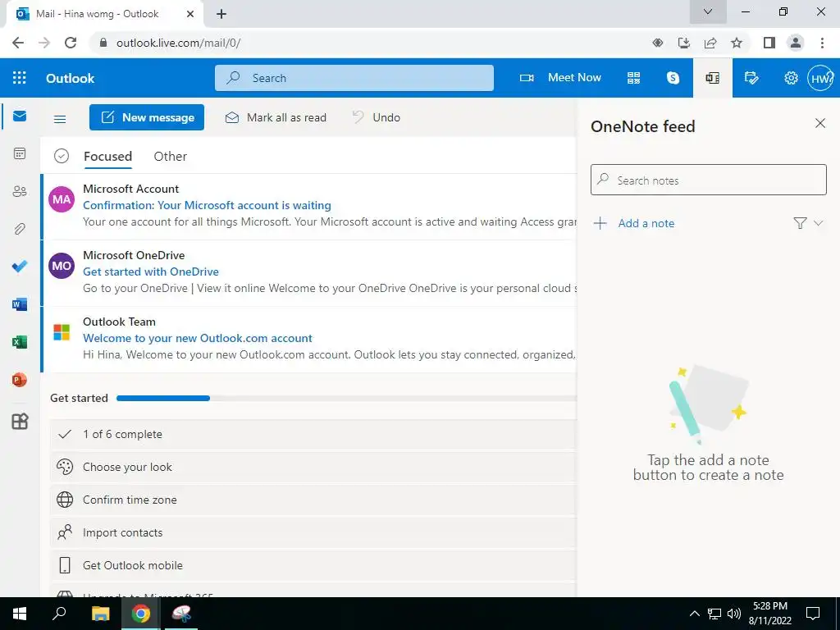Open the Mail module in left sidebar
Image resolution: width=840 pixels, height=630 pixels.
(x=20, y=116)
